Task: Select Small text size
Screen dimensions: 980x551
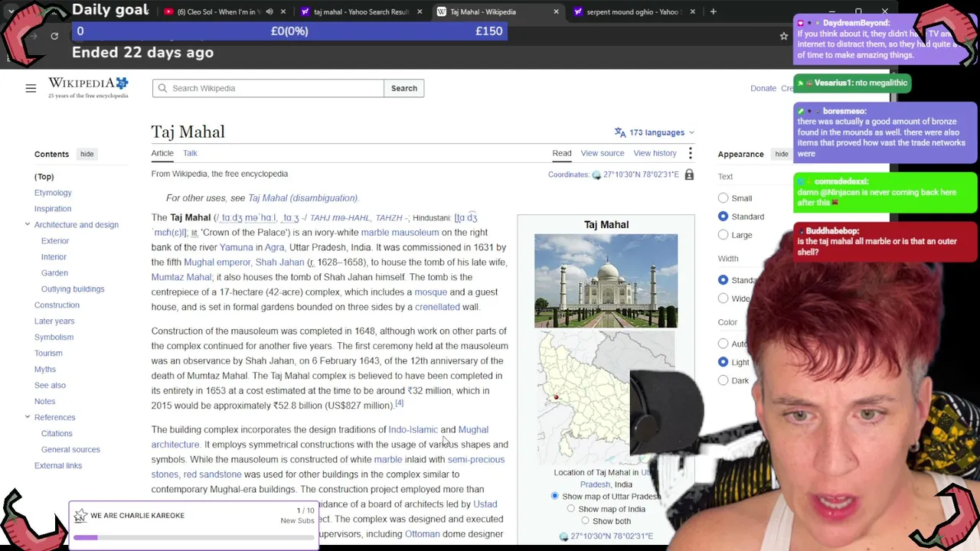Action: [x=723, y=198]
